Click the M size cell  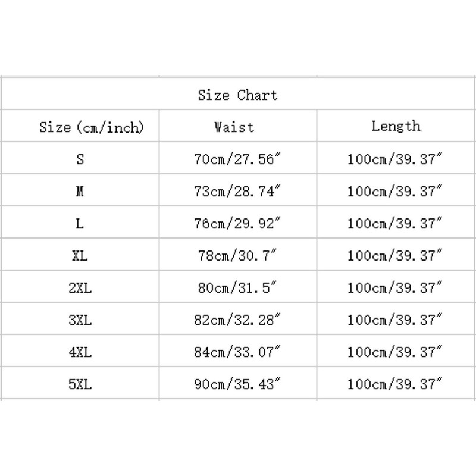[x=80, y=190]
